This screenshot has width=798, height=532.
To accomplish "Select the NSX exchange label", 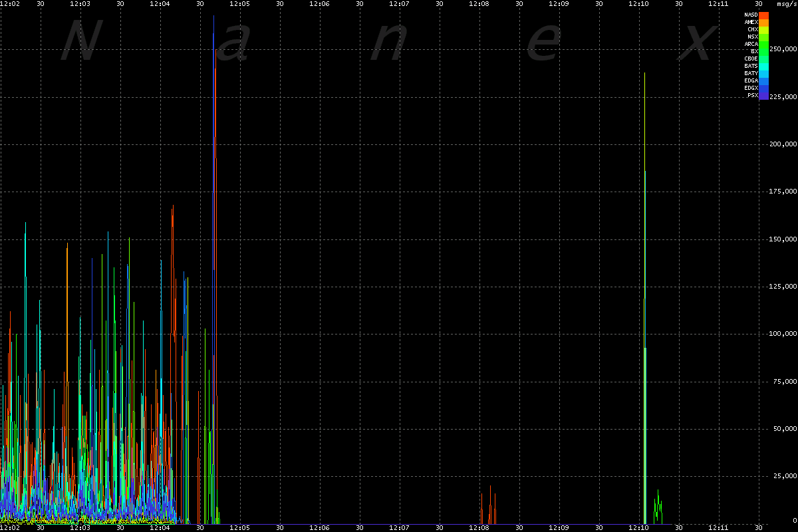I will tap(753, 37).
